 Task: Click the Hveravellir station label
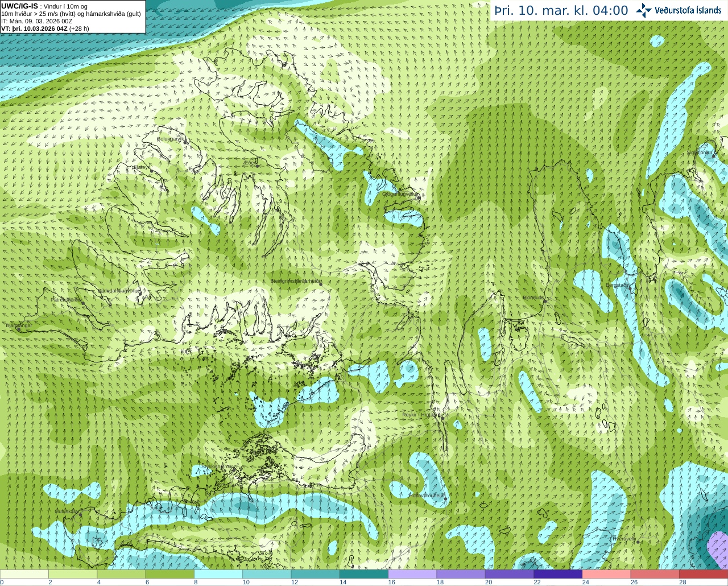[x=624, y=538]
